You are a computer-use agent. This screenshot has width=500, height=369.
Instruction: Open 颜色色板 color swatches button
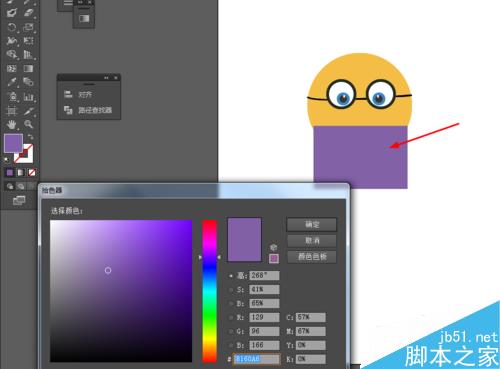click(x=312, y=257)
